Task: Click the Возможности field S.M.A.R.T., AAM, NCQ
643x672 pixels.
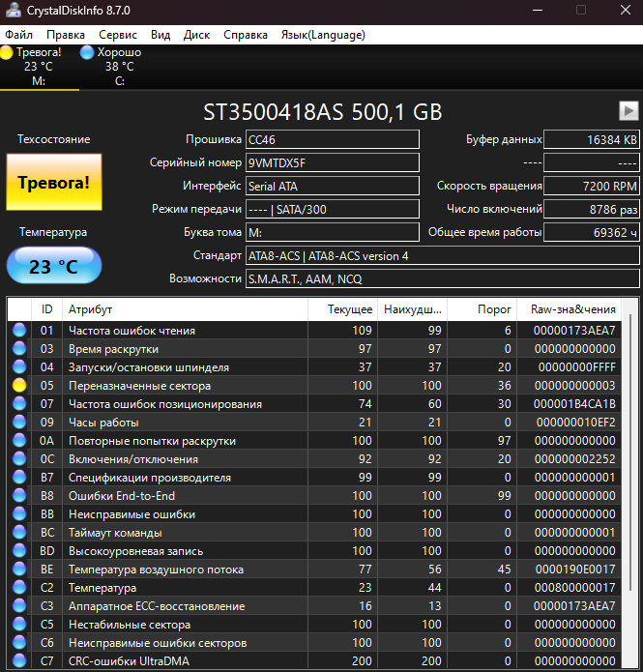Action: (x=443, y=279)
